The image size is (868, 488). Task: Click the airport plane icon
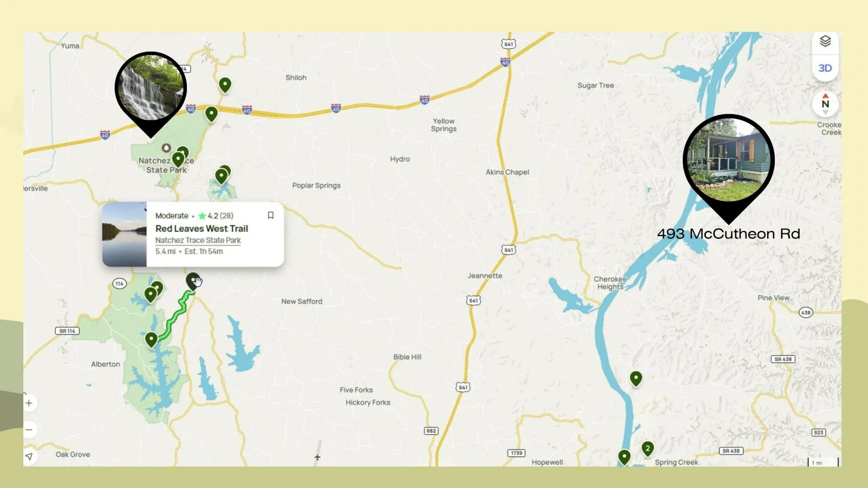(317, 457)
